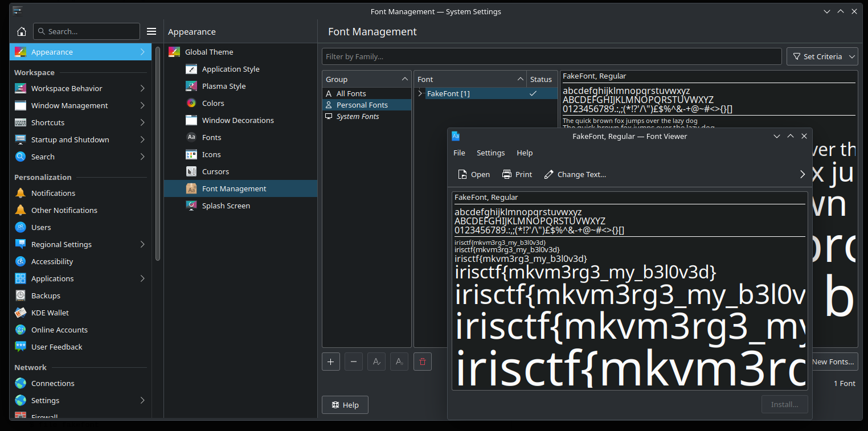
Task: Click the sidebar vertical scrollbar
Action: coord(158,154)
